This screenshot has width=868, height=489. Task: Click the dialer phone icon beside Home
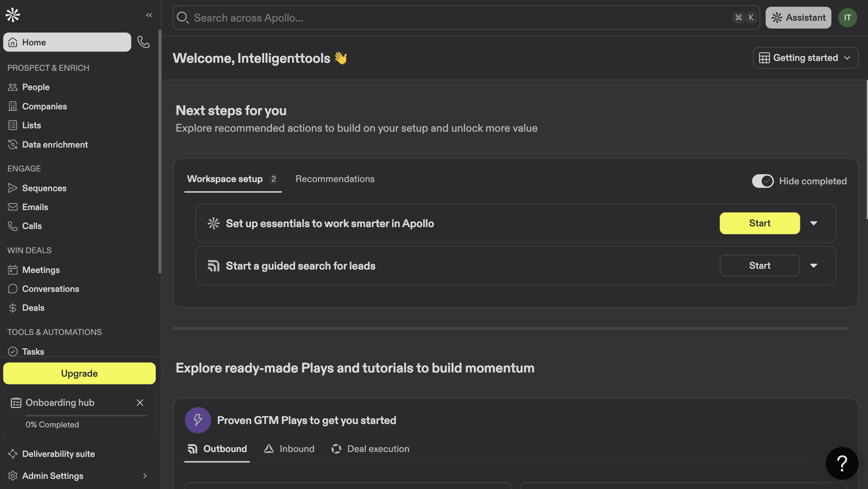[143, 42]
